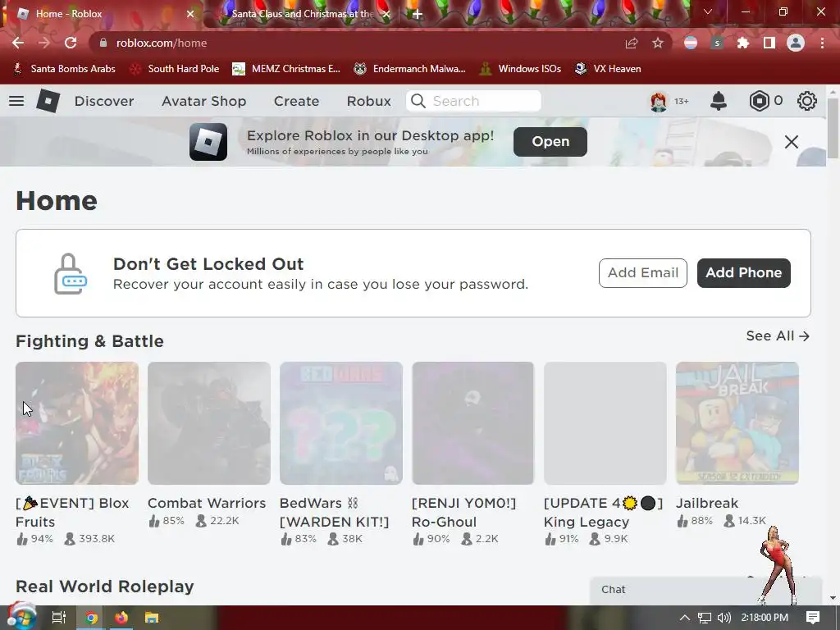Expand the tab search chevron

708,11
